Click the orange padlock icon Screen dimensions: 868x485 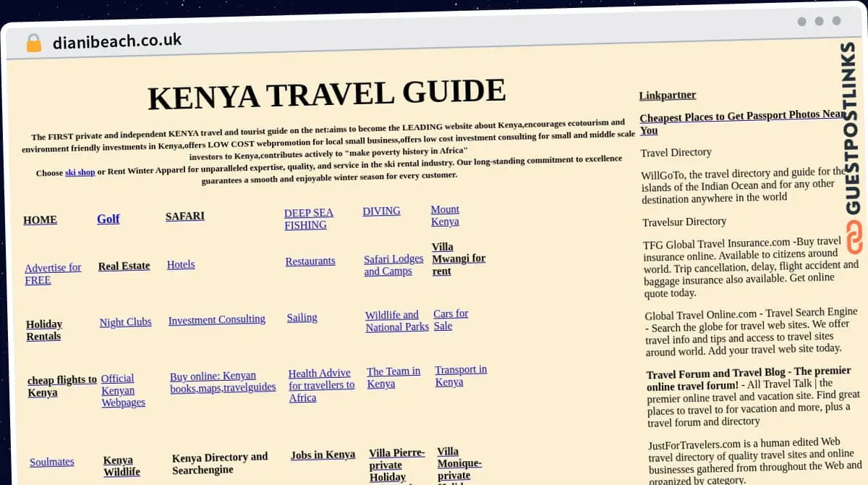[x=34, y=43]
